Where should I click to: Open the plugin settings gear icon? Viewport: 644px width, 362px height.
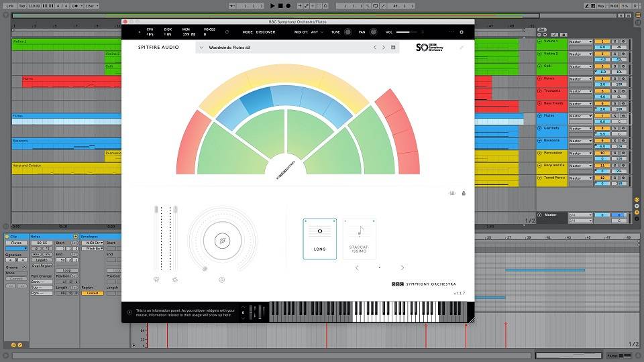(x=461, y=32)
